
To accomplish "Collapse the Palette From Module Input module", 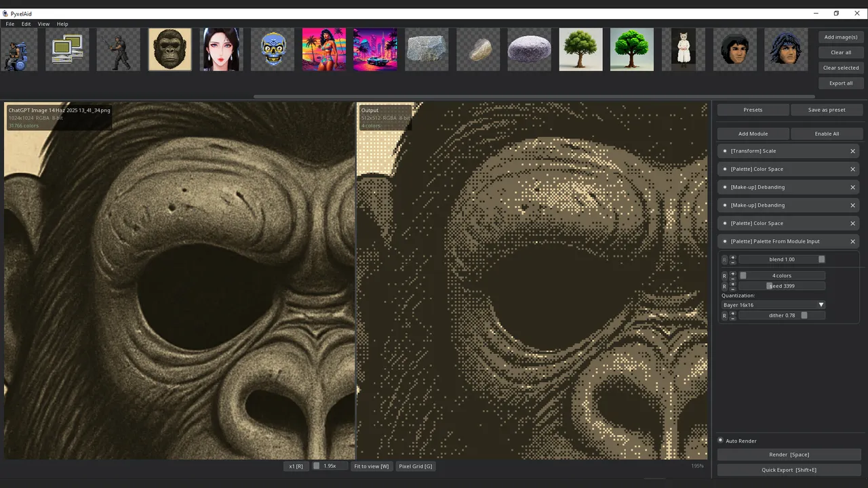I will click(x=787, y=241).
